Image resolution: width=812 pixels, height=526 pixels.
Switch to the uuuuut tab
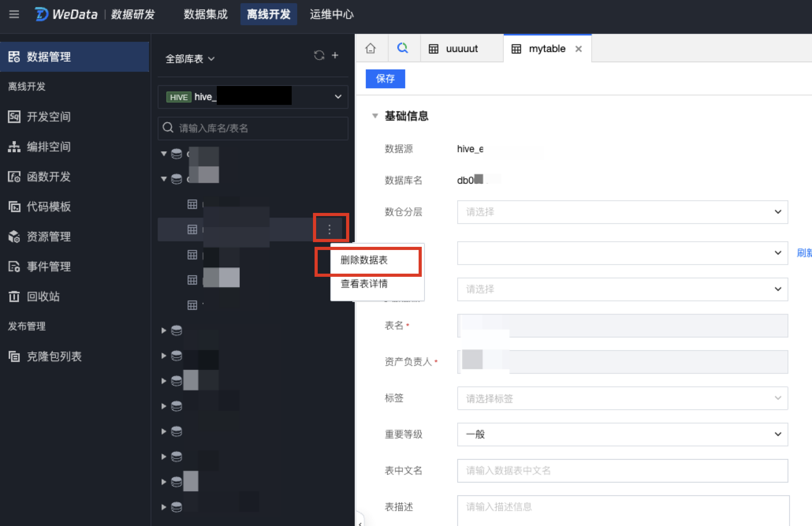pyautogui.click(x=461, y=49)
